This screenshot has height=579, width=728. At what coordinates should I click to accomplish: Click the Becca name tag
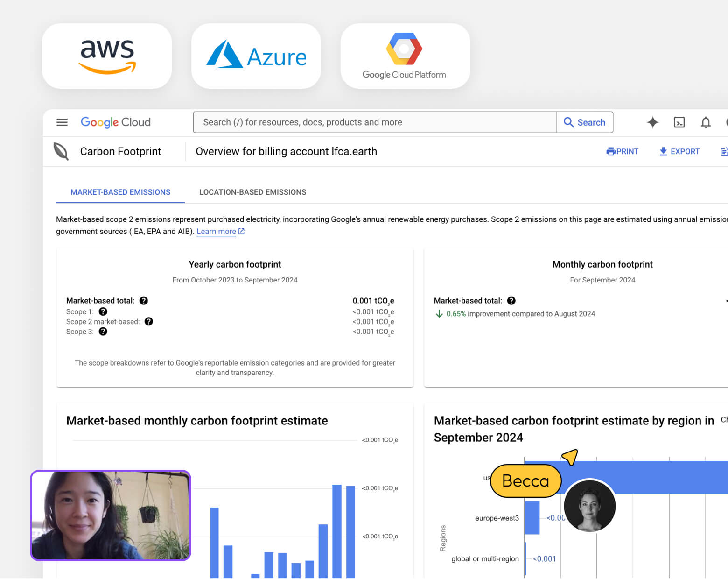526,481
